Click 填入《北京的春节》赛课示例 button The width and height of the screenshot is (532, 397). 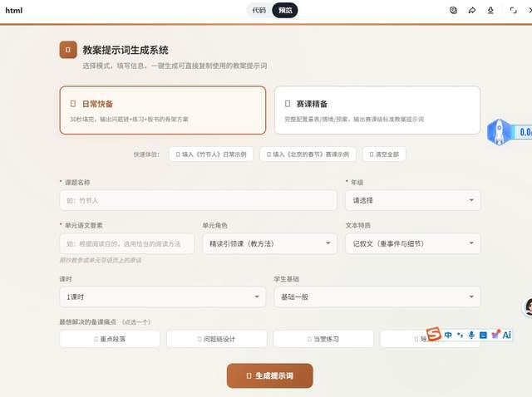pos(308,154)
